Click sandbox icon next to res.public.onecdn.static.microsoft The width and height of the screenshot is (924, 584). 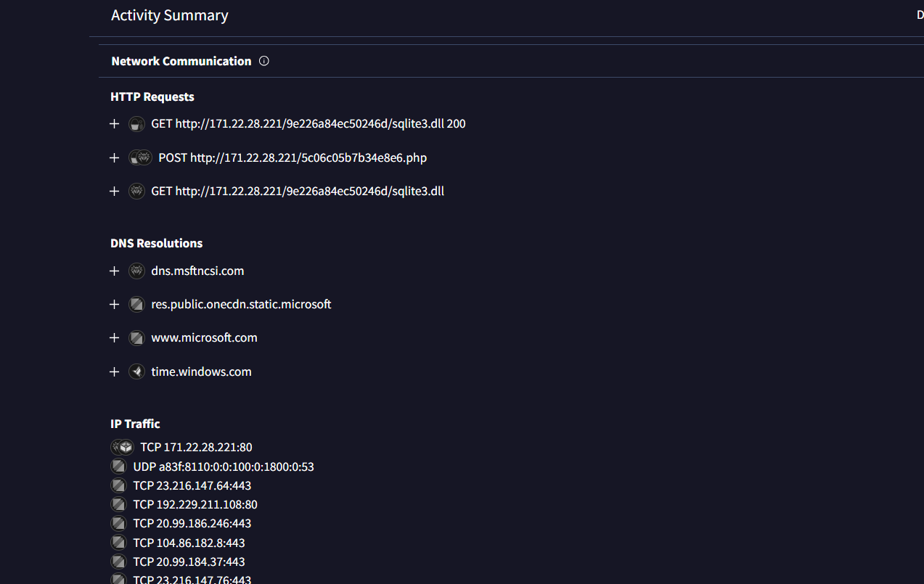pyautogui.click(x=136, y=305)
